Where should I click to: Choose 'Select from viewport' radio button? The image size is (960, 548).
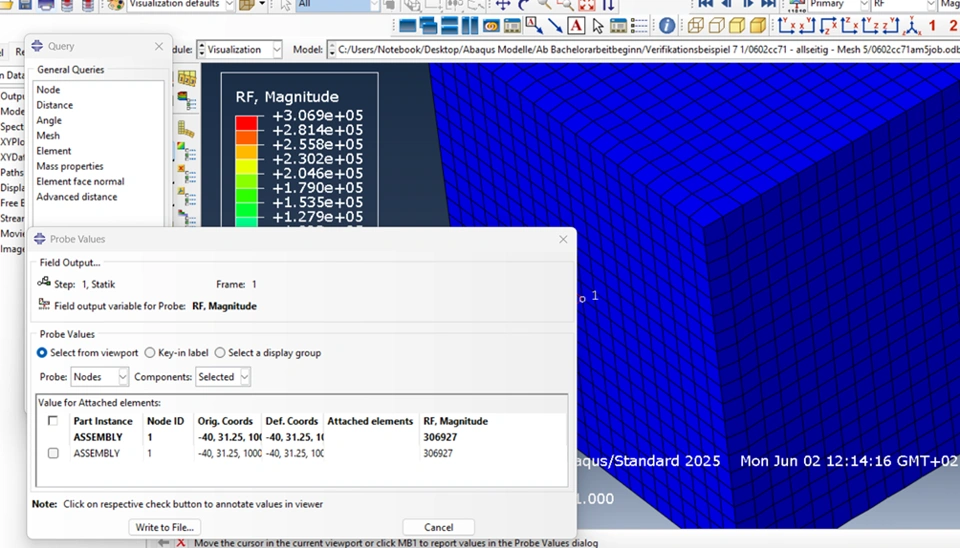point(42,353)
